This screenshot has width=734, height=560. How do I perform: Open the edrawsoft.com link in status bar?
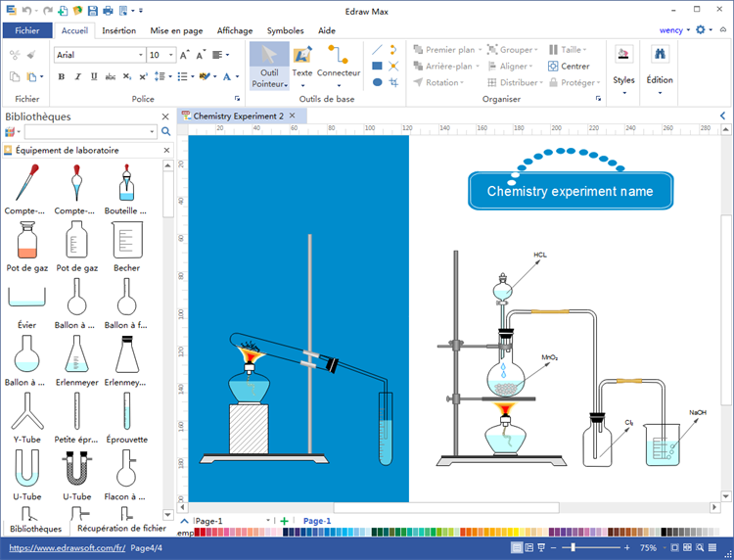(x=63, y=549)
